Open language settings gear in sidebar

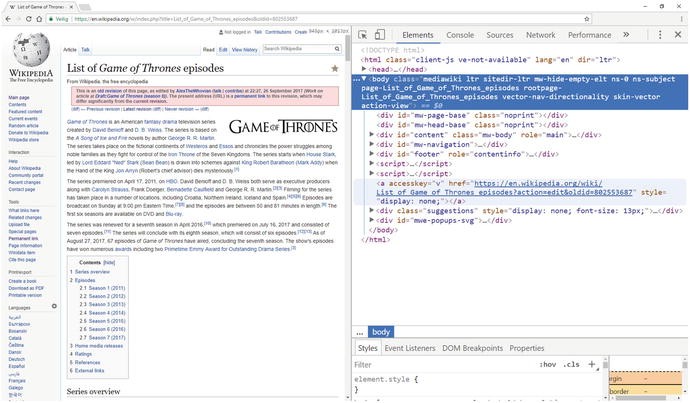point(54,306)
